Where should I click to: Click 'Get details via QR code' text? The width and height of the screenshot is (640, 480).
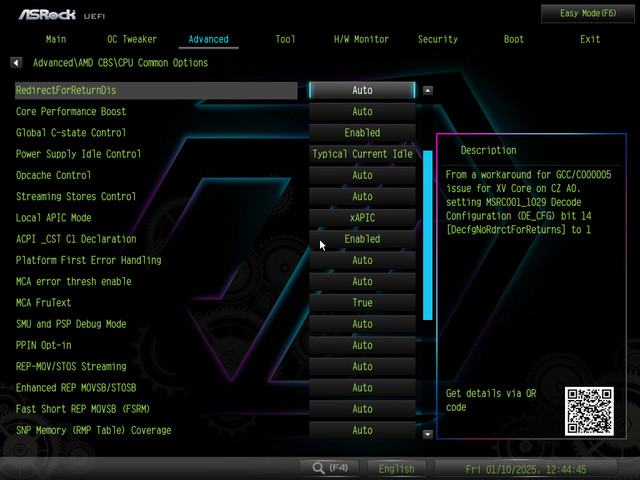click(491, 400)
